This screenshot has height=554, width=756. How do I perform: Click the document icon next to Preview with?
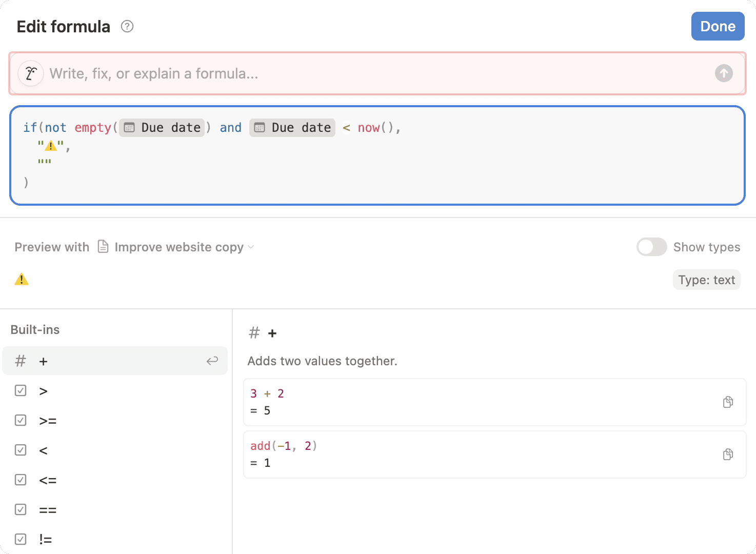pos(103,247)
